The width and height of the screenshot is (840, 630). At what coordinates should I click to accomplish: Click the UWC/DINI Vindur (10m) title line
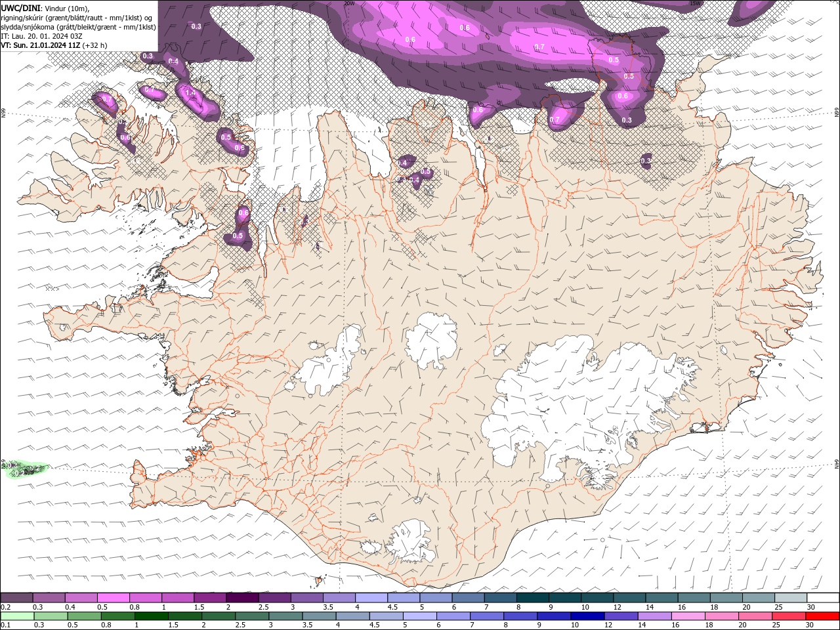45,7
